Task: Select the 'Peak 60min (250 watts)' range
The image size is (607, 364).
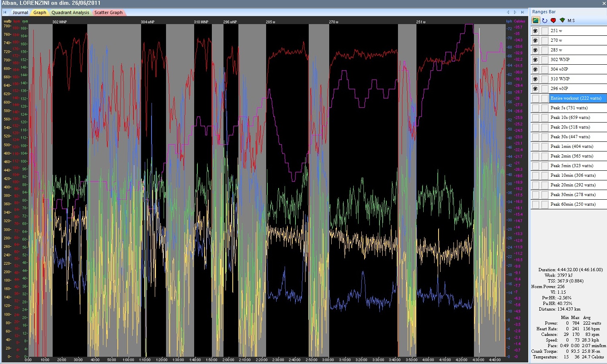Action: click(578, 204)
